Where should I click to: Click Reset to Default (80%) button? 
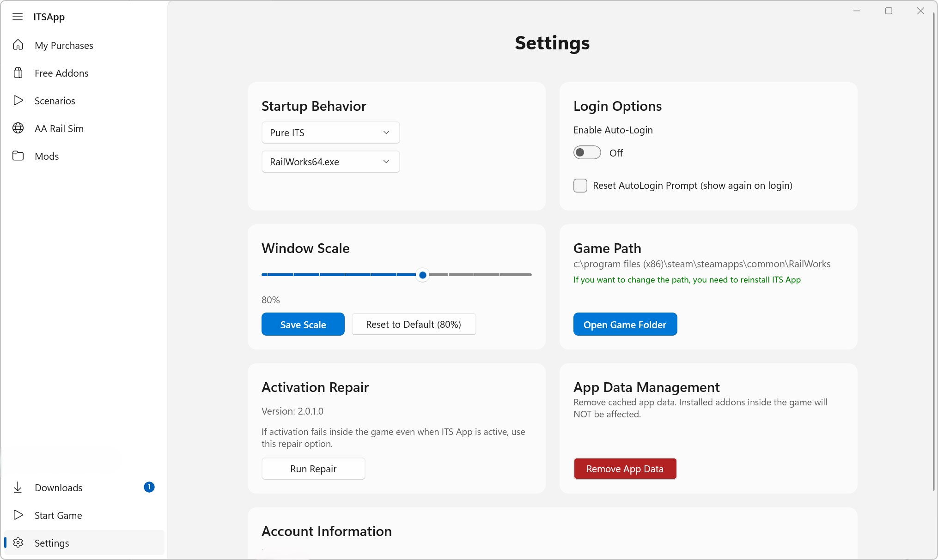tap(414, 324)
